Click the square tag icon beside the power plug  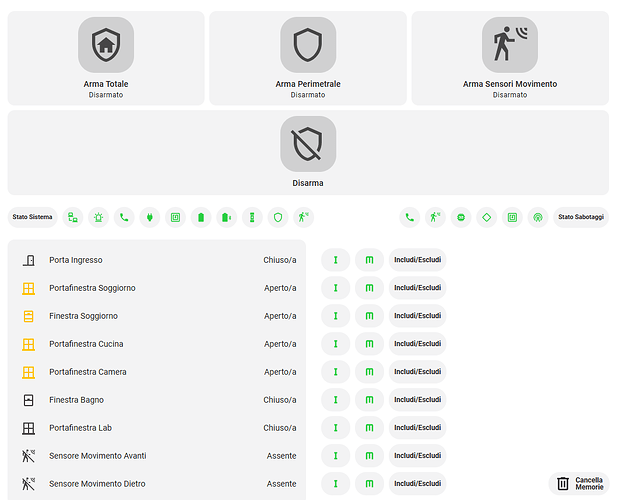175,217
